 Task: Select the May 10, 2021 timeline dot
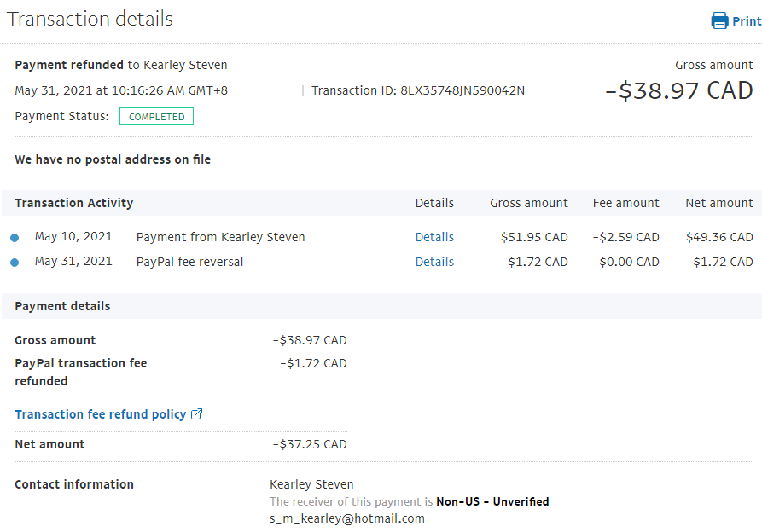coord(15,237)
